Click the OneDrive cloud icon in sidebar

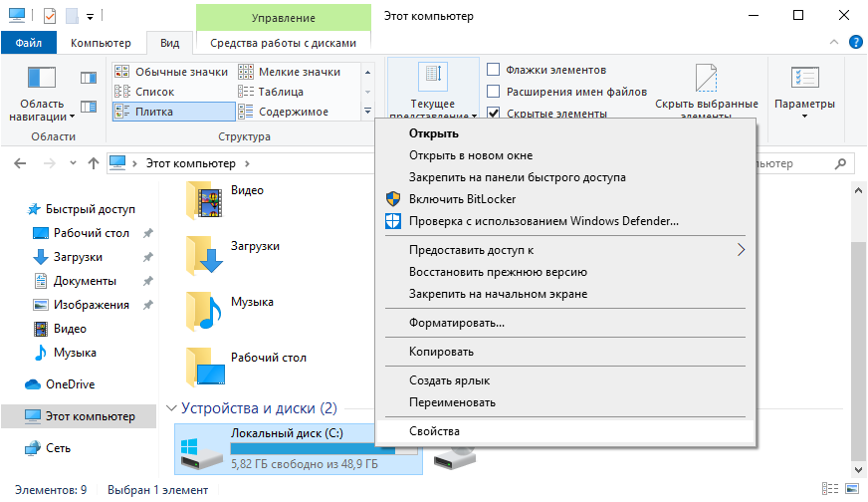click(x=33, y=384)
